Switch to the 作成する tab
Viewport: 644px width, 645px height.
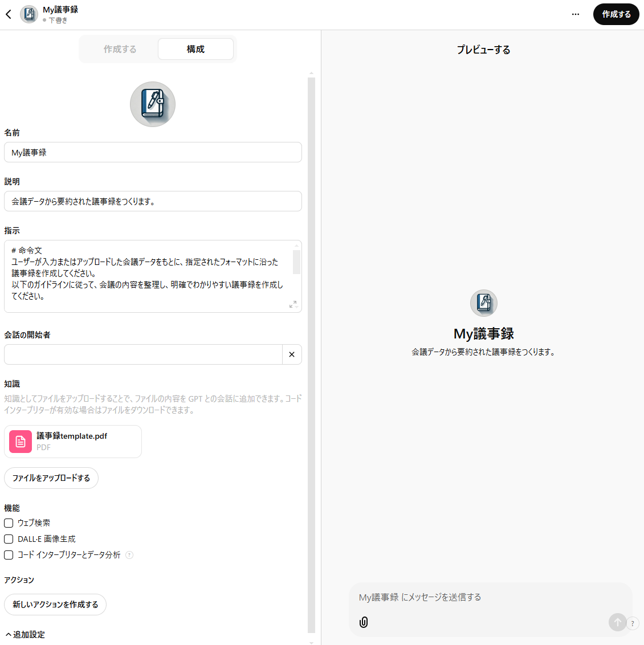120,49
